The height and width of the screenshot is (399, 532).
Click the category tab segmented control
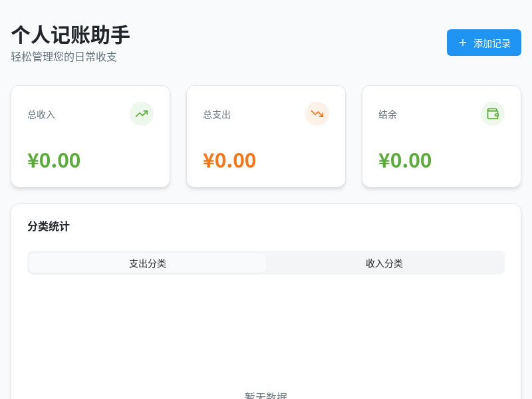(266, 263)
